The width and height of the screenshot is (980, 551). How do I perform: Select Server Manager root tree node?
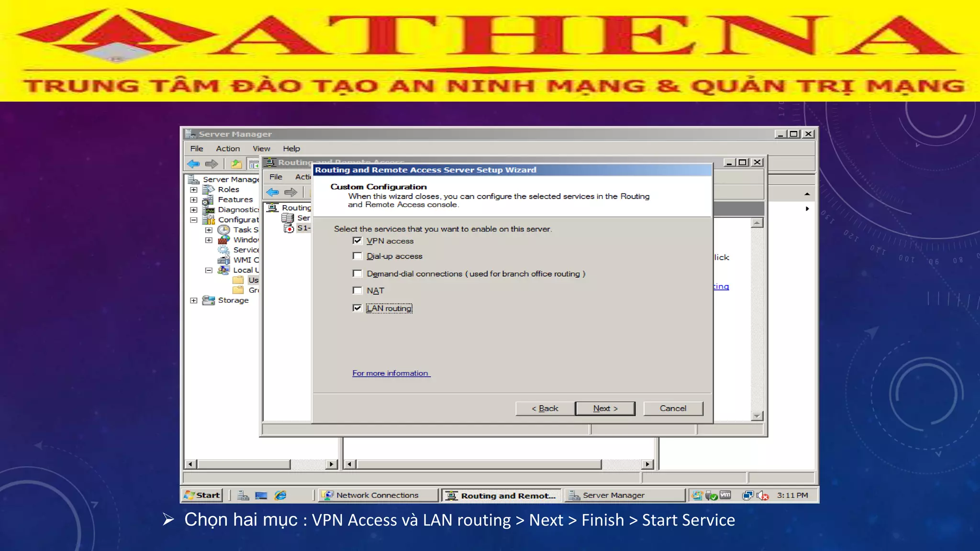(224, 179)
